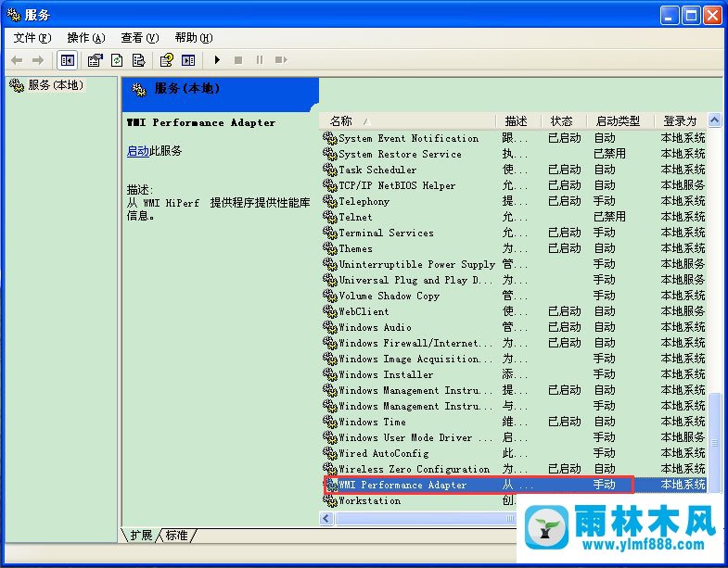Switch to the 扩展 tab
This screenshot has width=728, height=568.
coord(141,535)
